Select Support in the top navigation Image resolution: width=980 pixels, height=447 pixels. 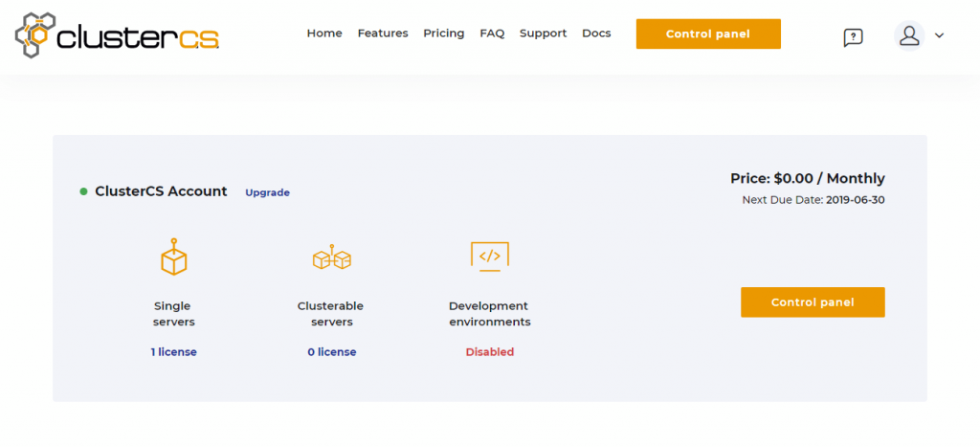(543, 34)
